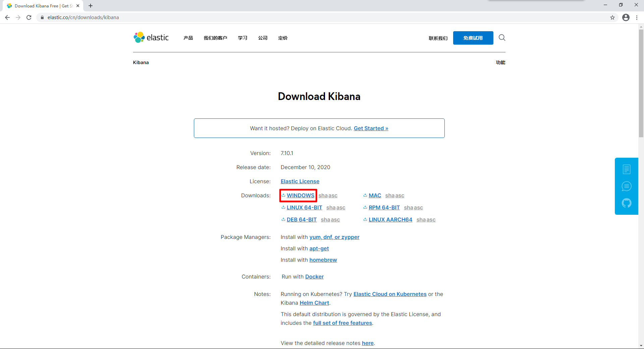The width and height of the screenshot is (644, 349).
Task: Click the download icon beside WINDOWS
Action: 283,195
